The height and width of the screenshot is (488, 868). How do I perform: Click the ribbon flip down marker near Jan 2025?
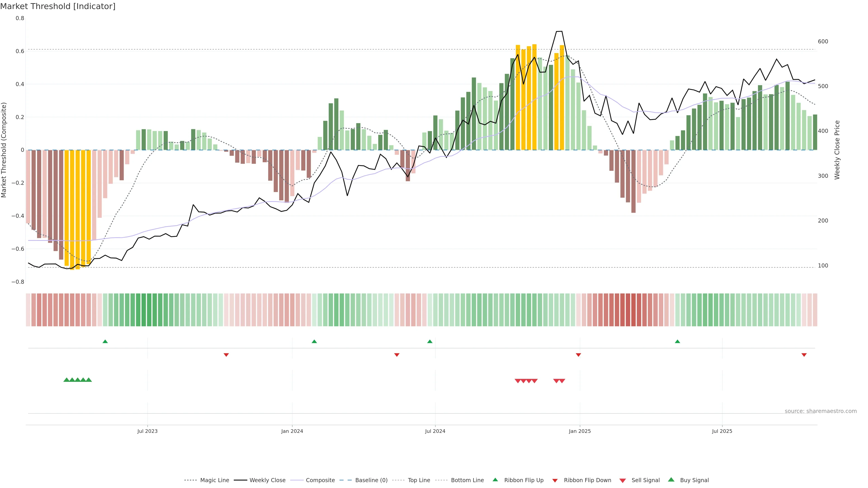[578, 355]
